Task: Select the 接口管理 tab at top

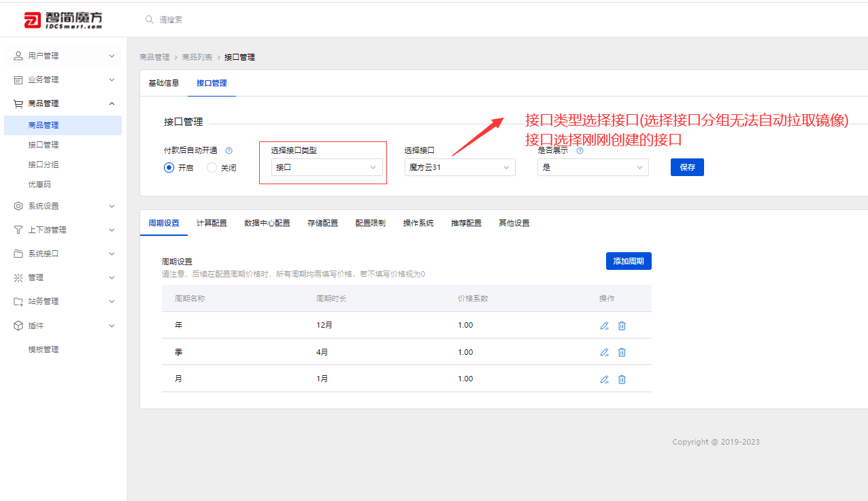Action: 212,83
